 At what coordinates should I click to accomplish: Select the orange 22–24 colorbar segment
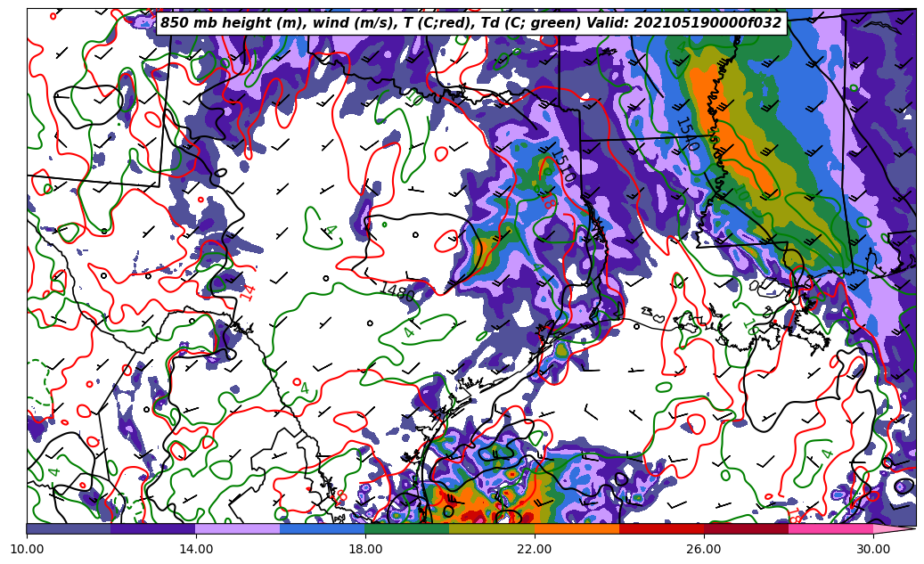tap(576, 528)
